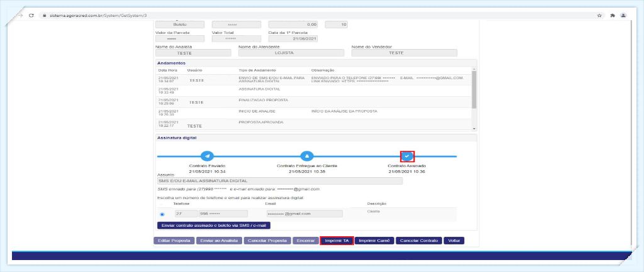
Task: Click the Assinatura digital section header
Action: tap(316, 138)
